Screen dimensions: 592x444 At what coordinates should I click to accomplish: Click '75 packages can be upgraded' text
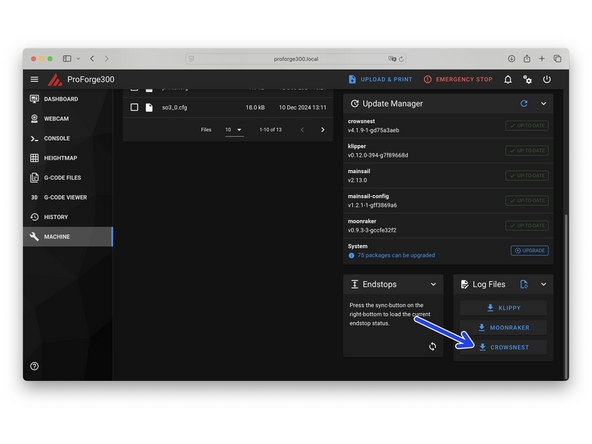396,256
